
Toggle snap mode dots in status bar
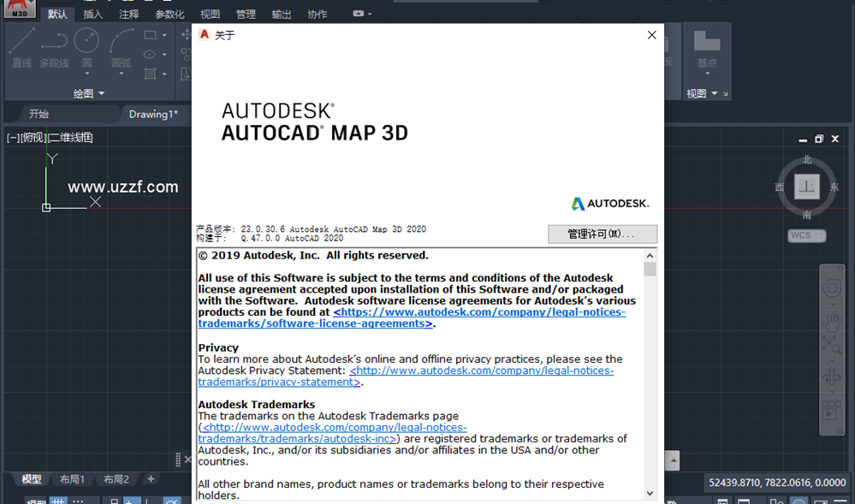pos(78,501)
